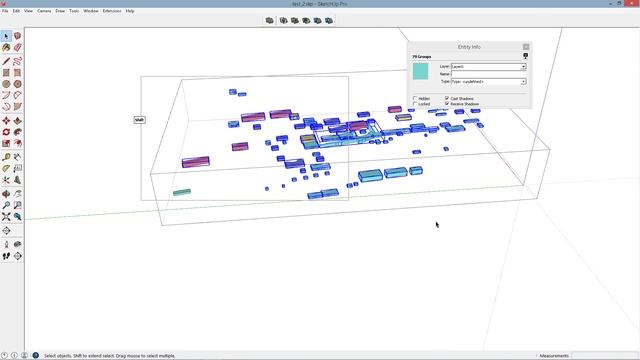Activate the Polygon tool
Viewport: 640px width, 360px height.
coord(18,84)
